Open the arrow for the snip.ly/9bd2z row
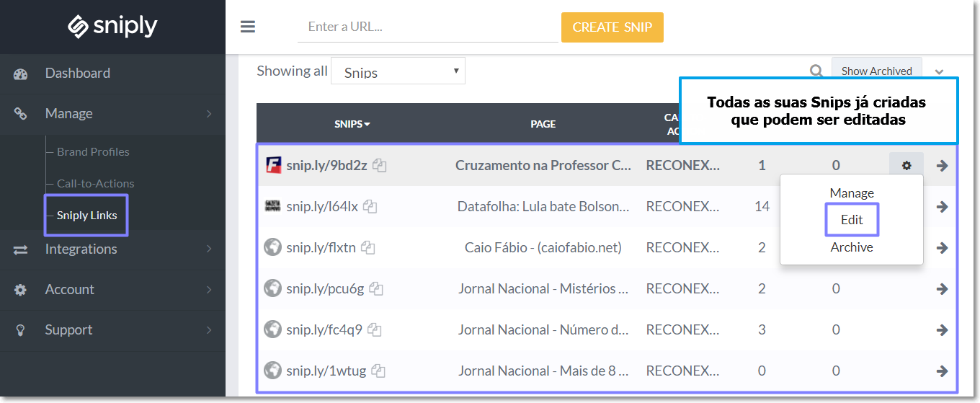 (942, 166)
